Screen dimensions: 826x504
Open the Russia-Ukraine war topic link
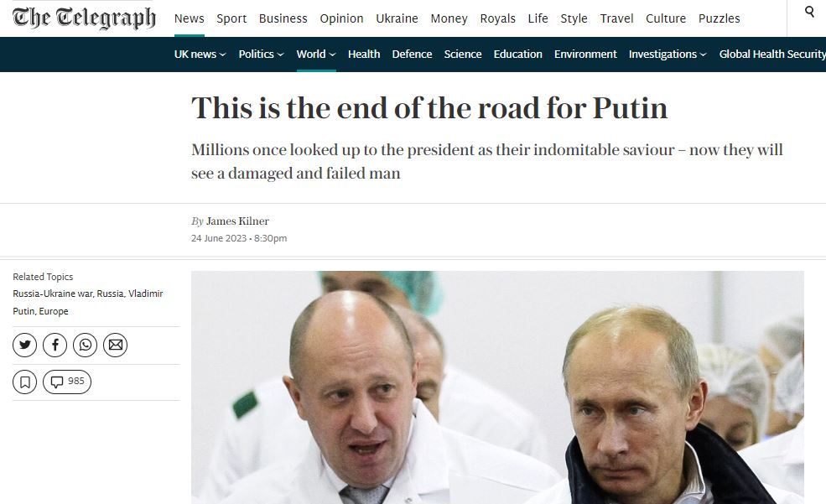(53, 294)
